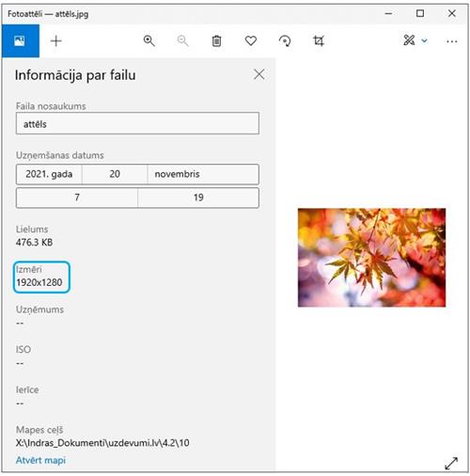Maximize the Fotoattēli window
The height and width of the screenshot is (476, 470).
(x=420, y=13)
